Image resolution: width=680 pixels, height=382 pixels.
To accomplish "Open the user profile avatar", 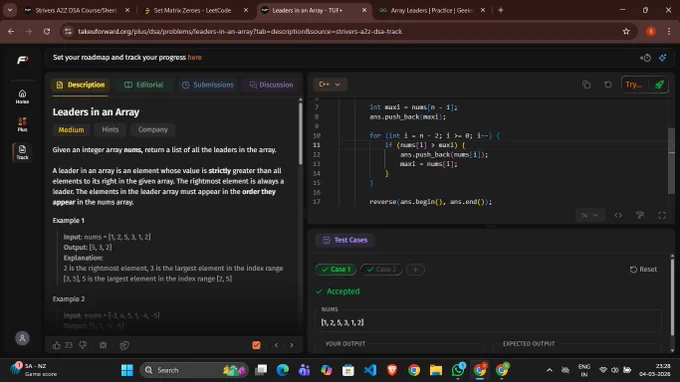I will (x=22, y=338).
